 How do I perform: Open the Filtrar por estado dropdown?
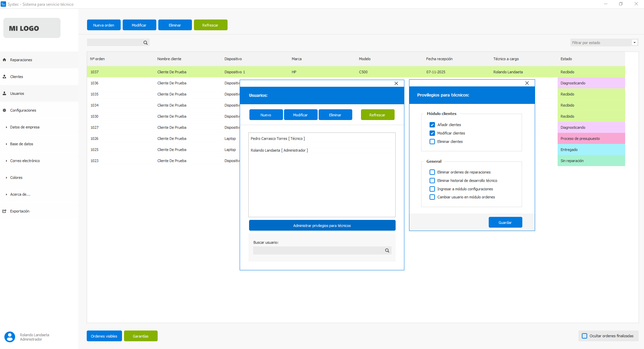point(634,43)
